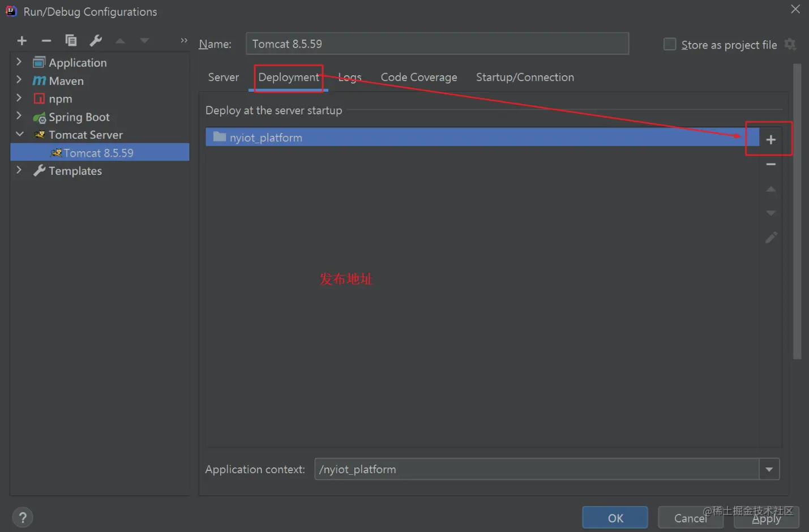Expand the Maven node
Viewport: 809px width, 532px height.
click(19, 80)
